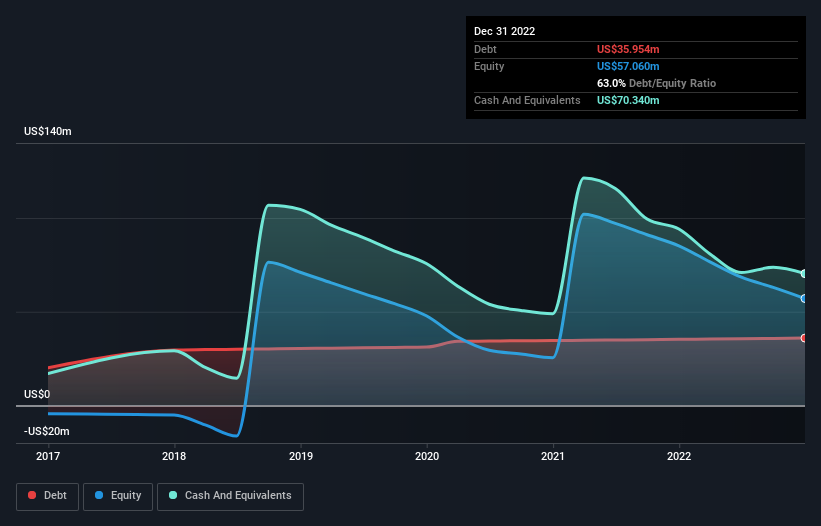Click the -US$20m y-axis label

[47, 431]
